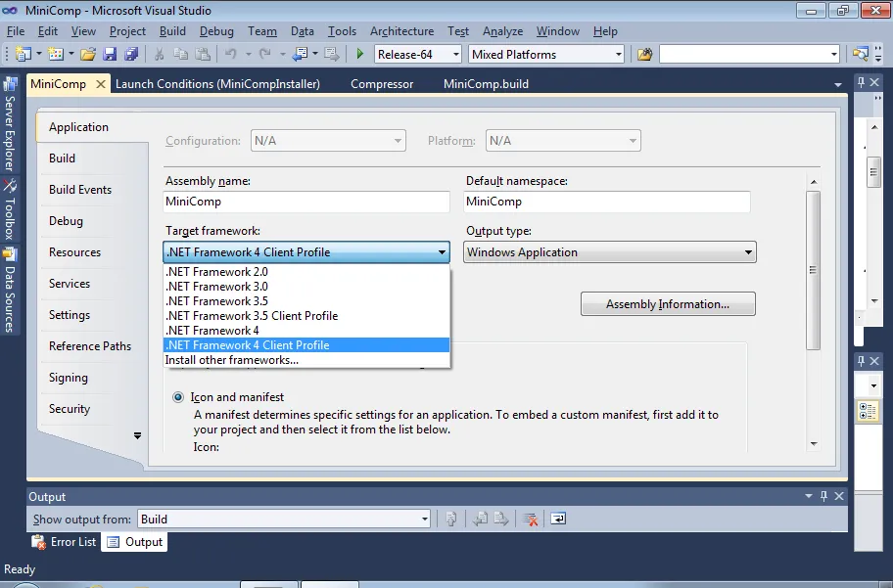The image size is (893, 588).
Task: Open the Build menu
Action: [x=172, y=31]
